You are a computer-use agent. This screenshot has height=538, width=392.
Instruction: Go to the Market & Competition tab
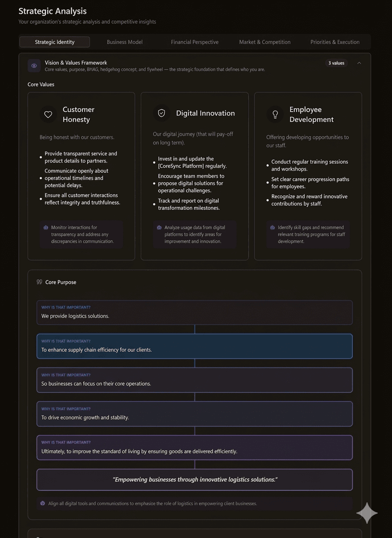click(265, 42)
